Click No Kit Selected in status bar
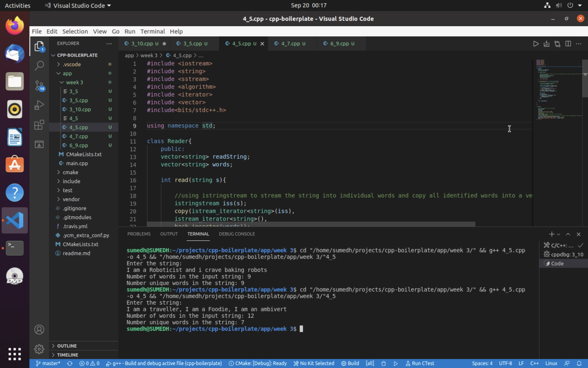 pyautogui.click(x=314, y=363)
